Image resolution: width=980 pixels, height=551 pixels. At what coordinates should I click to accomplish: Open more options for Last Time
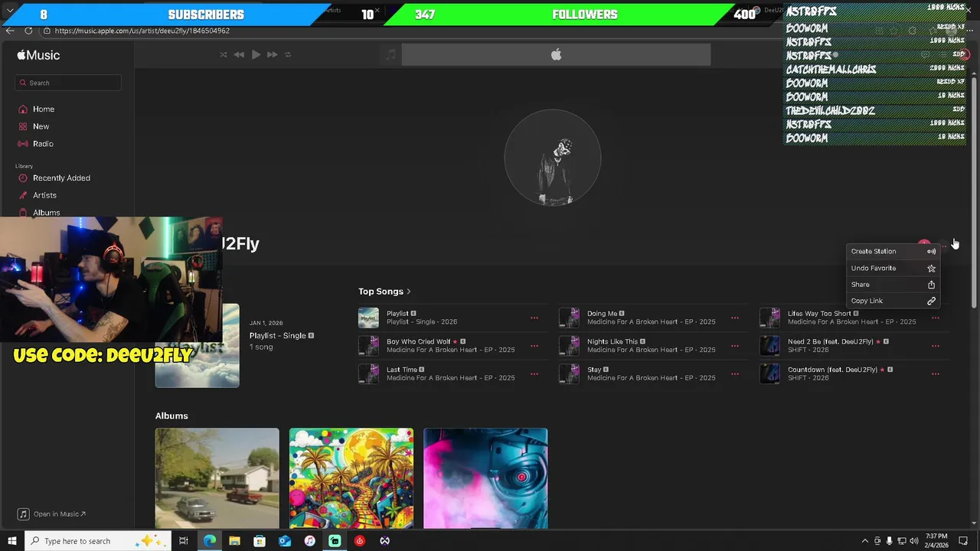(534, 374)
